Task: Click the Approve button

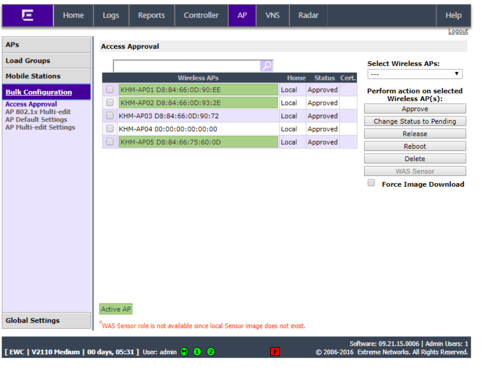Action: tap(415, 109)
